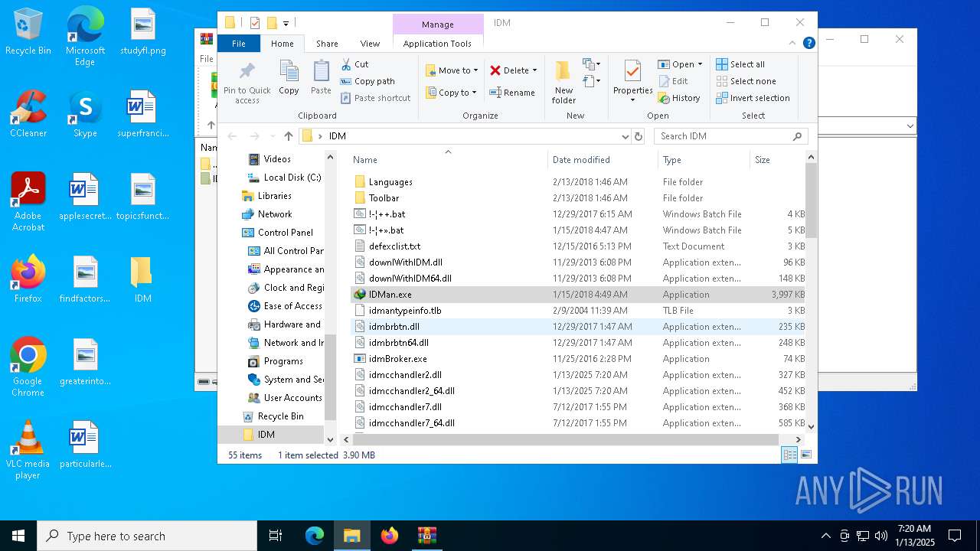The image size is (980, 551).
Task: Open Microsoft Edge desktop shortcut
Action: coord(85,36)
